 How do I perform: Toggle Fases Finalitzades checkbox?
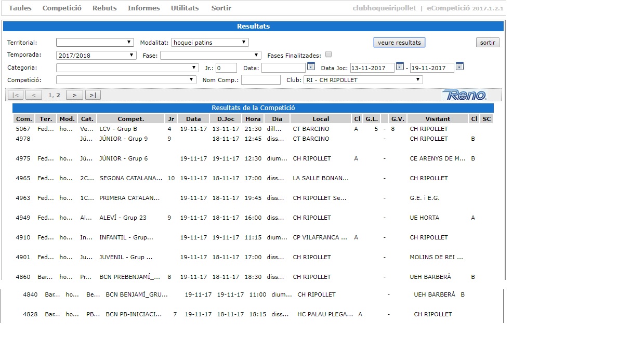tap(328, 55)
